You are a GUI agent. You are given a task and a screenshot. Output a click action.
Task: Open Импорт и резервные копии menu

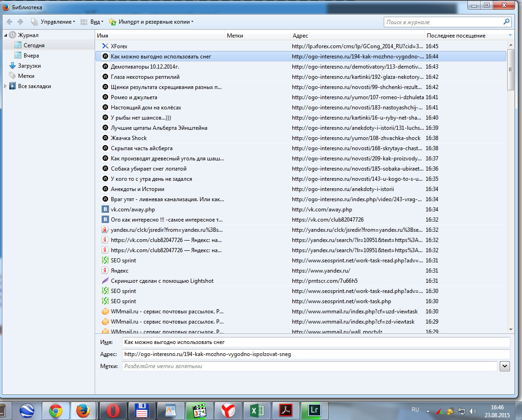coord(151,22)
